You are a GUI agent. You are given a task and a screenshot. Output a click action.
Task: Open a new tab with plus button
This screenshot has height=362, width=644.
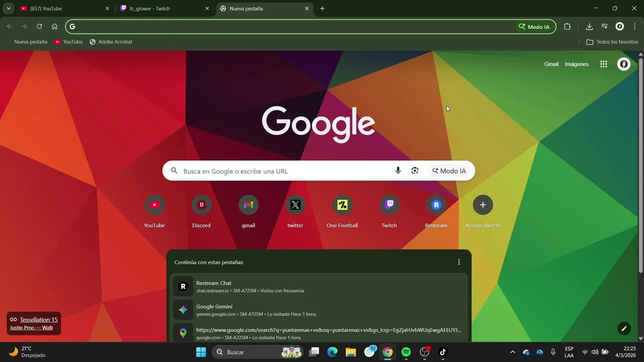coord(322,9)
